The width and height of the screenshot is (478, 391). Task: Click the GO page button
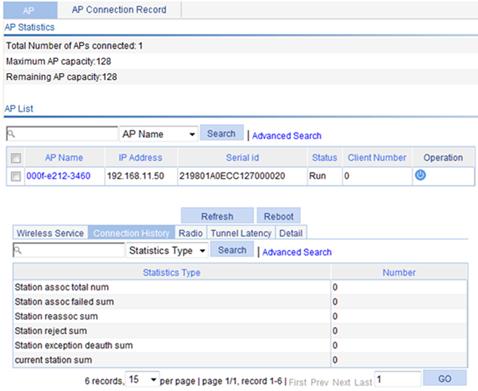point(445,379)
